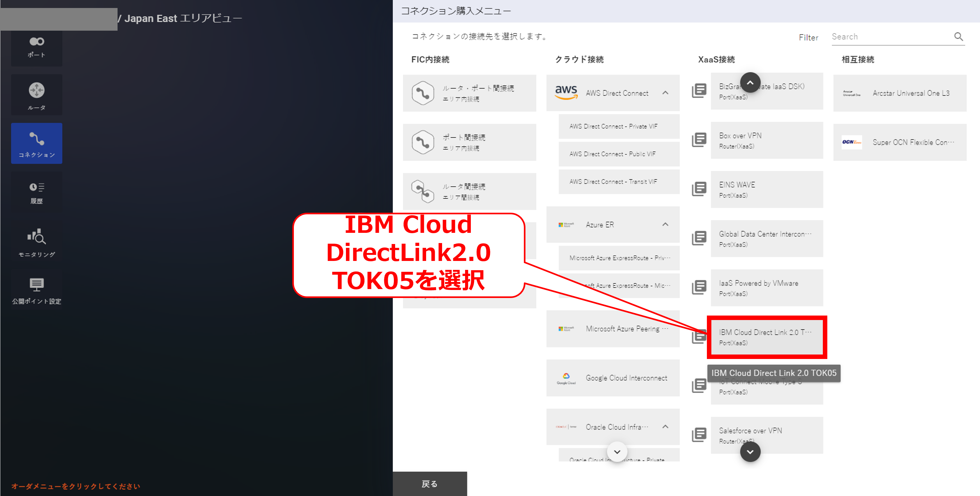
Task: Collapse the Oracle Cloud Infra group
Action: [x=665, y=427]
